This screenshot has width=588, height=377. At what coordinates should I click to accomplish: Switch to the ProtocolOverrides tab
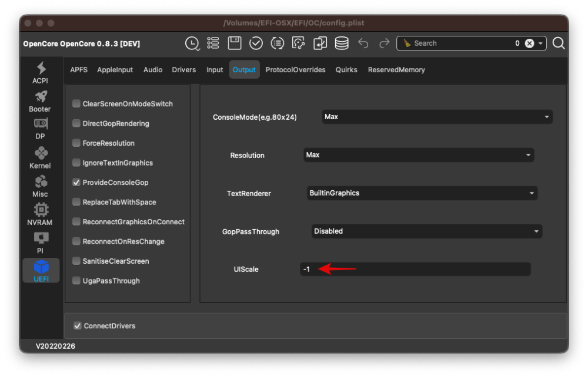(296, 70)
